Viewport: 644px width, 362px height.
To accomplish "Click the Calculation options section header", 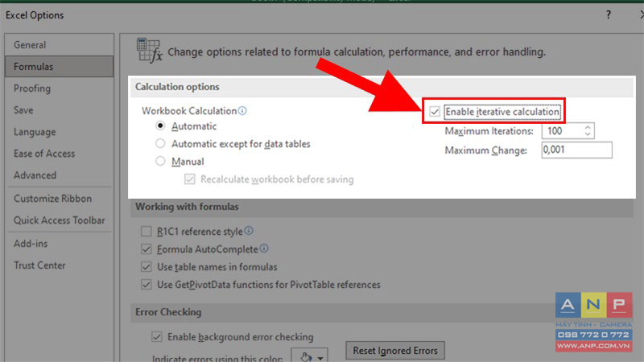I will [177, 87].
